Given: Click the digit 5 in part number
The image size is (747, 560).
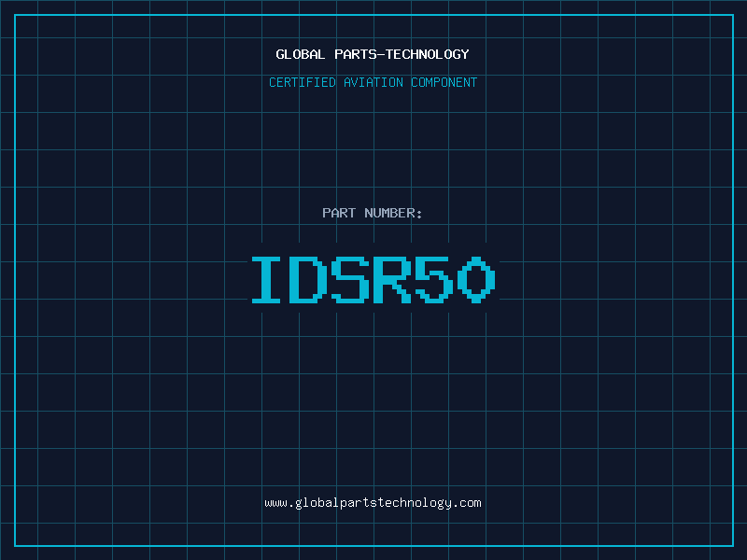Looking at the screenshot, I should 434,279.
